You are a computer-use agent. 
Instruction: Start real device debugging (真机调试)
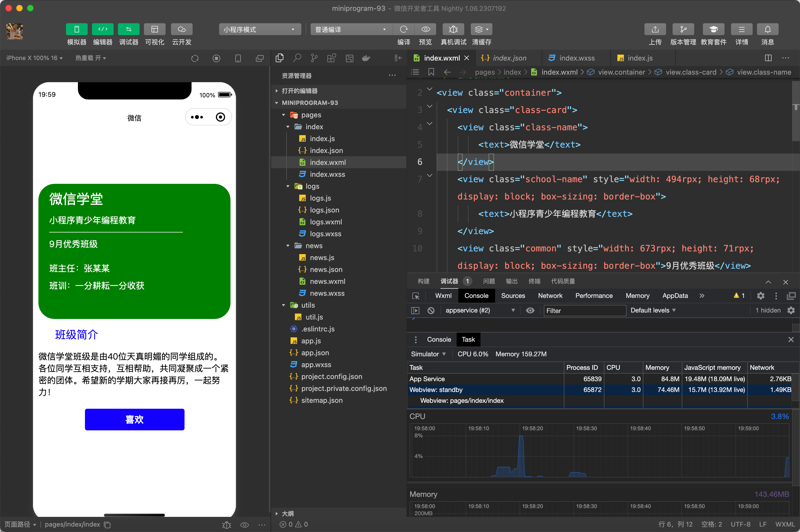[x=453, y=29]
